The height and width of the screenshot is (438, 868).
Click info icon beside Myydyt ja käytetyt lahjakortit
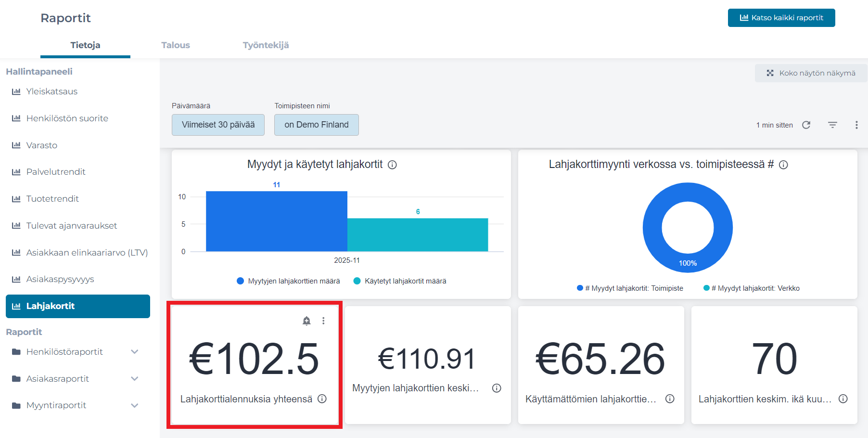[x=393, y=165]
